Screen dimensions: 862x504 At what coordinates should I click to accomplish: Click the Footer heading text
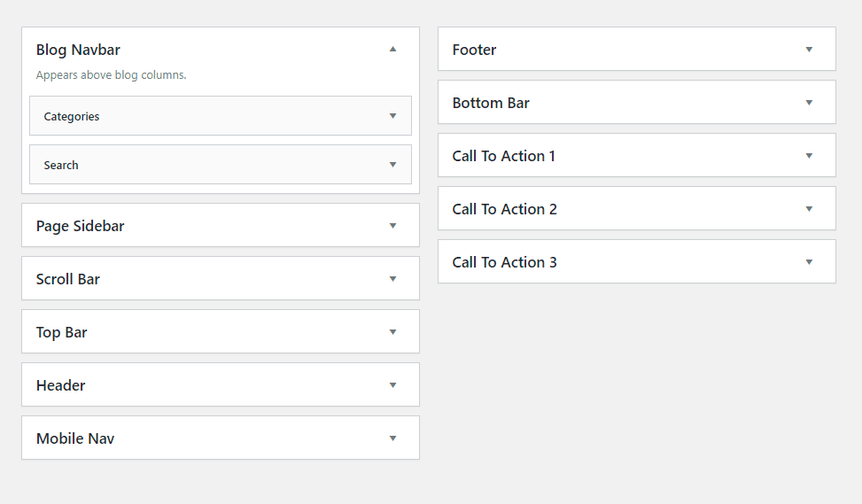click(475, 50)
